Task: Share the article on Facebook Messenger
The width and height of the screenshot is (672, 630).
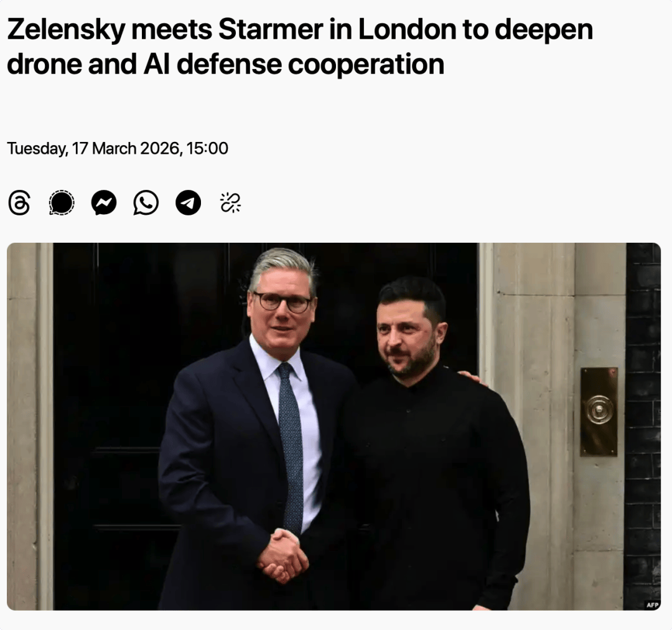Action: tap(104, 203)
